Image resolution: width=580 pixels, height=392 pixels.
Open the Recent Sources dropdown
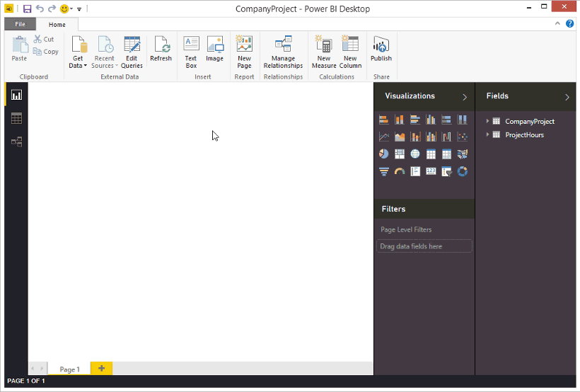click(x=104, y=52)
